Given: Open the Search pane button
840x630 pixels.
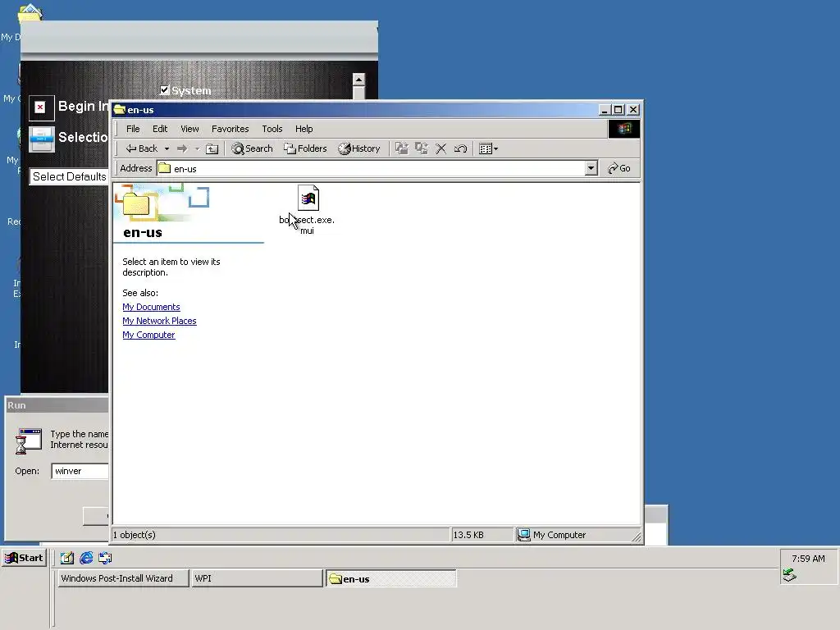Looking at the screenshot, I should [252, 148].
